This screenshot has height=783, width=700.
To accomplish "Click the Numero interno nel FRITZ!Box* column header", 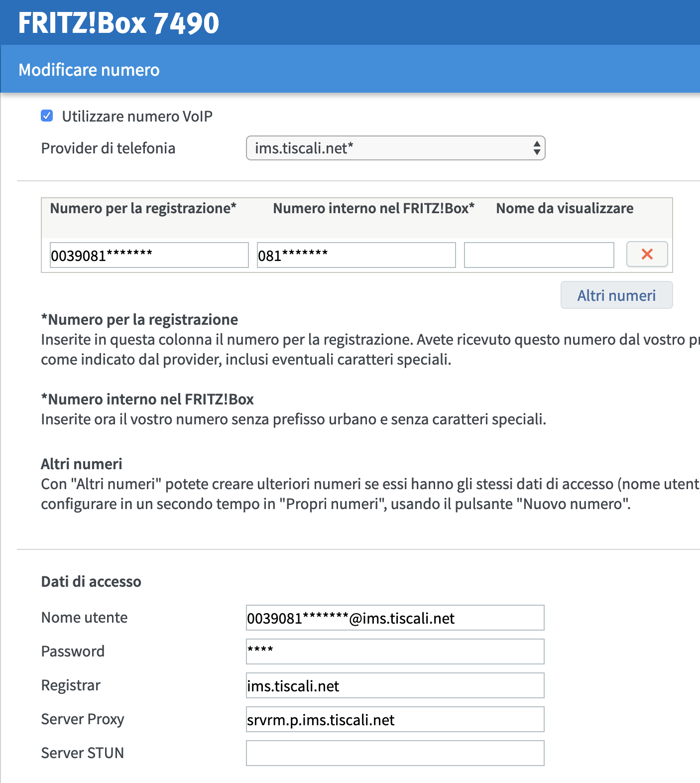I will click(x=374, y=208).
